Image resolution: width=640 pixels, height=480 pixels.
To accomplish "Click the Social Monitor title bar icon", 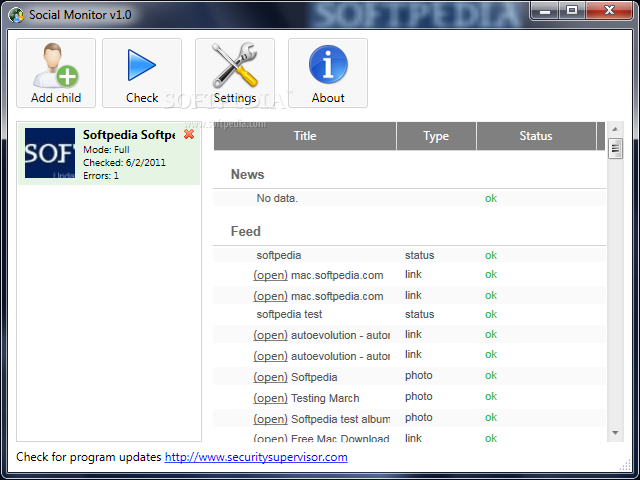I will coord(16,15).
